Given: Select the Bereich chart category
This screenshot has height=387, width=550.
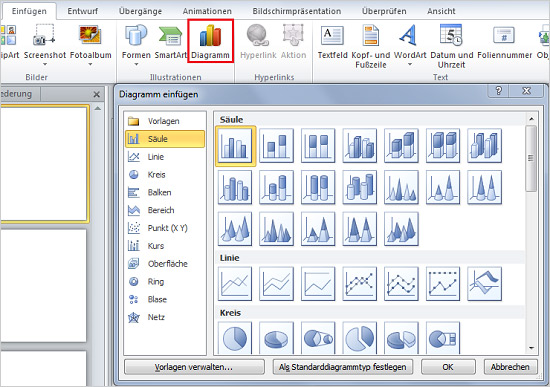Looking at the screenshot, I should point(165,211).
